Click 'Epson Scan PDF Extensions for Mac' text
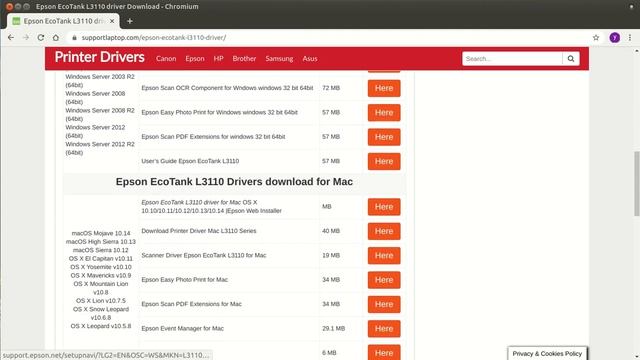The height and width of the screenshot is (360, 640). pos(191,304)
